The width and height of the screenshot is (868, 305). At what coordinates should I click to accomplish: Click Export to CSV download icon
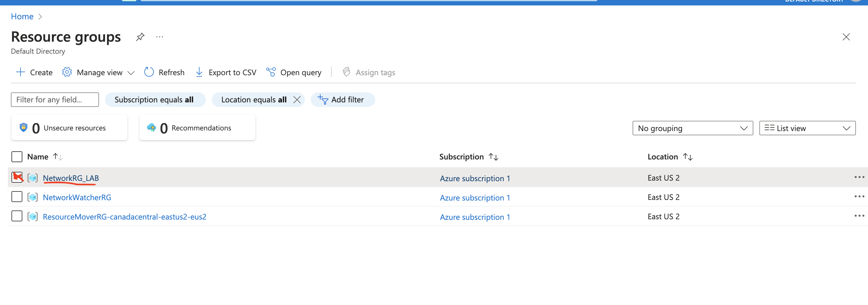click(x=199, y=72)
